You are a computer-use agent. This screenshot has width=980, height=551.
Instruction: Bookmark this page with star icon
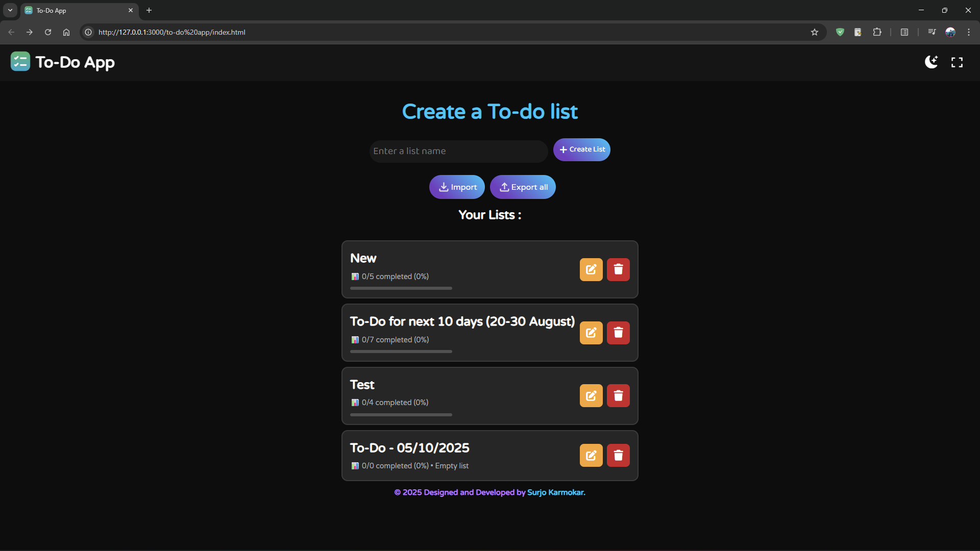815,32
